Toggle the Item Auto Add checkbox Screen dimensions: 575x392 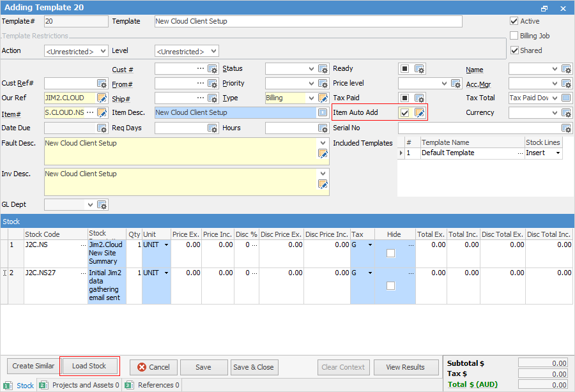(405, 113)
